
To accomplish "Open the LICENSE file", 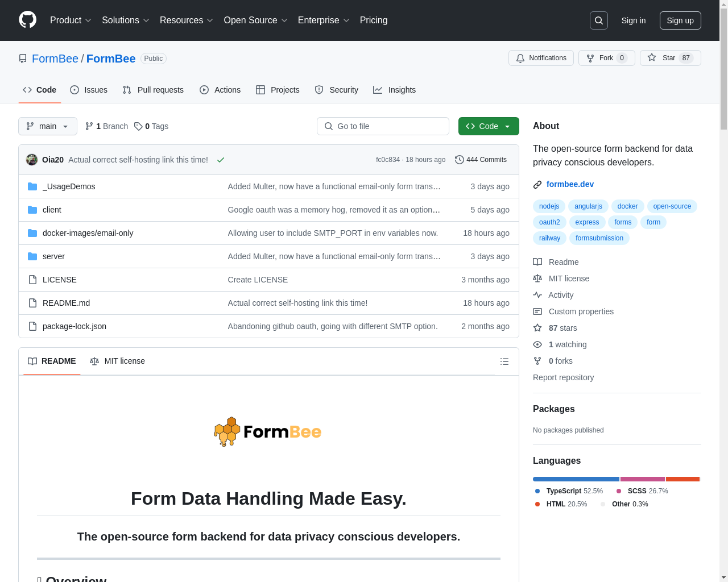I will 59,280.
